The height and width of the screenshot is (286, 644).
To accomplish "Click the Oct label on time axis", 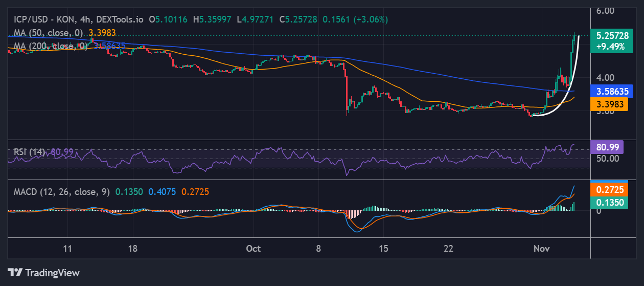I will [253, 249].
